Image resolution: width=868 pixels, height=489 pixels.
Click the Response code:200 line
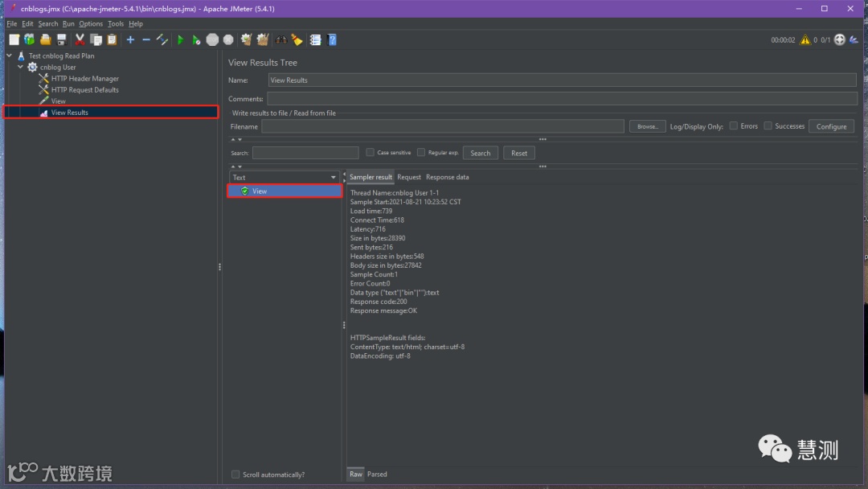(378, 302)
